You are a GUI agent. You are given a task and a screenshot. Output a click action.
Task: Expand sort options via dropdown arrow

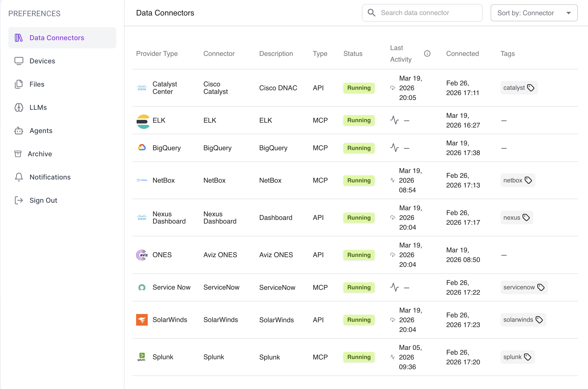[x=568, y=13]
